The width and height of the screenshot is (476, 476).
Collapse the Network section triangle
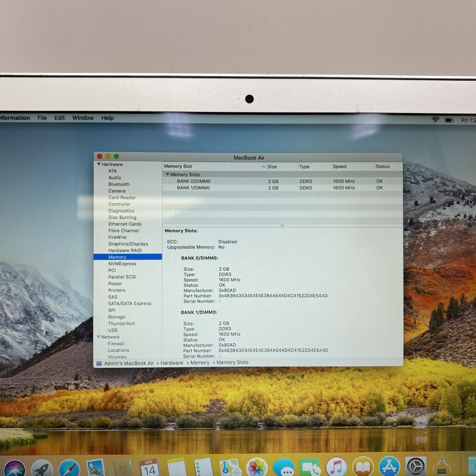click(98, 337)
